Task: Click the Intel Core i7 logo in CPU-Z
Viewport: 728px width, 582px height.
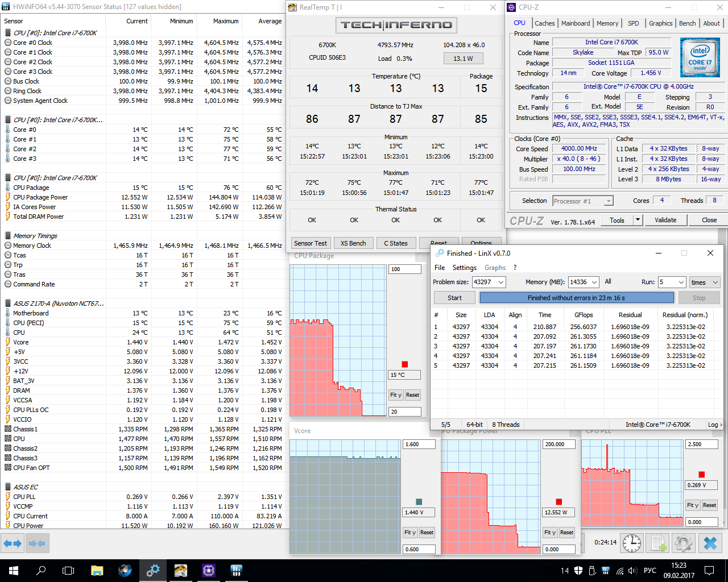Action: pyautogui.click(x=700, y=57)
